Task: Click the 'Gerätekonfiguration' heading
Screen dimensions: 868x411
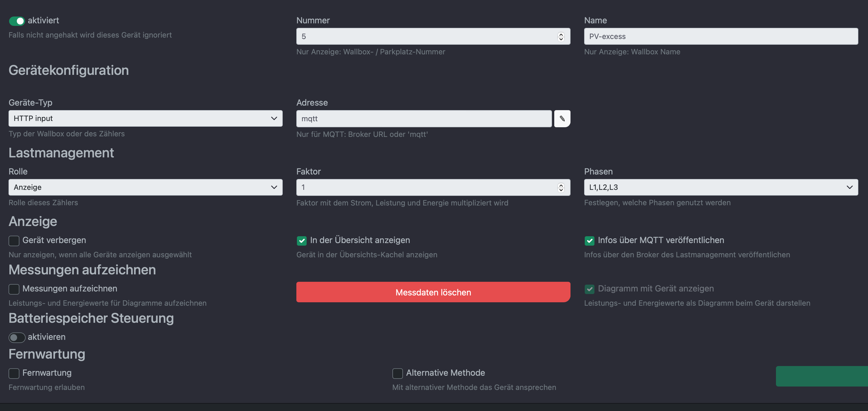Action: [x=69, y=70]
